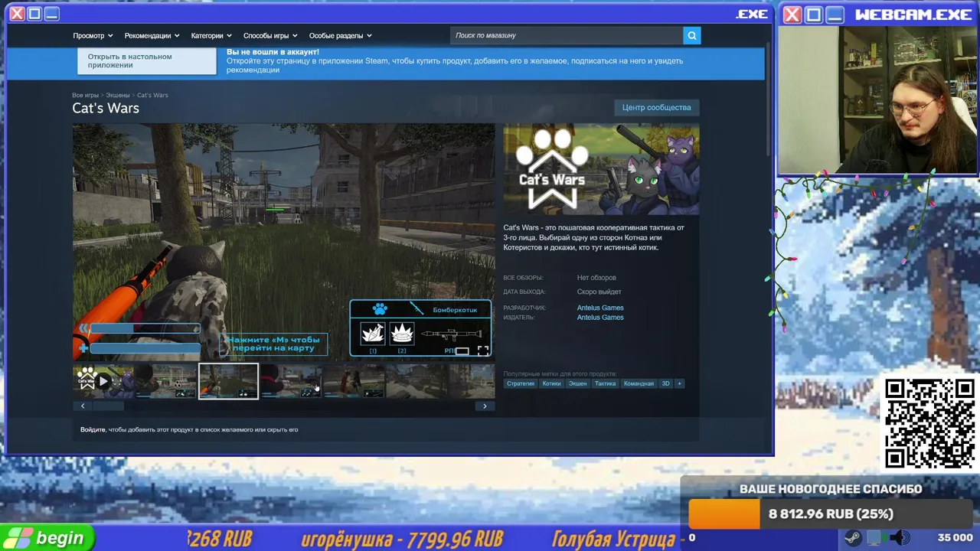The image size is (980, 551).
Task: Select the second screenshot thumbnail
Action: tap(166, 381)
